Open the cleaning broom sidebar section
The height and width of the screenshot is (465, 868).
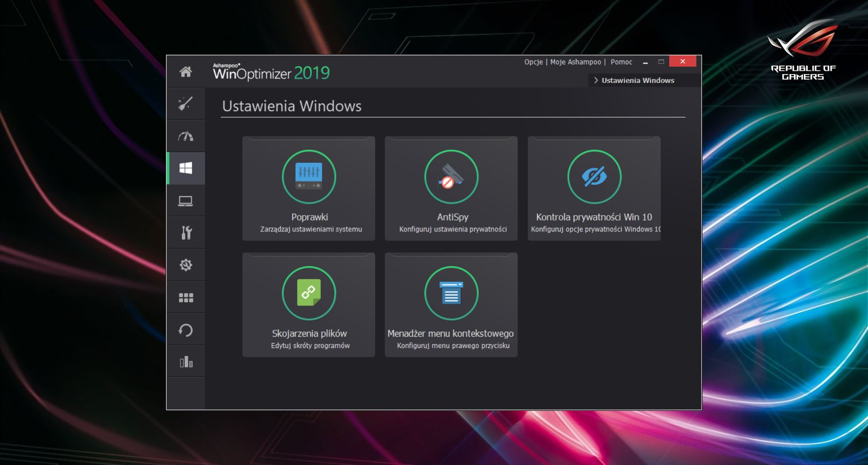(186, 103)
